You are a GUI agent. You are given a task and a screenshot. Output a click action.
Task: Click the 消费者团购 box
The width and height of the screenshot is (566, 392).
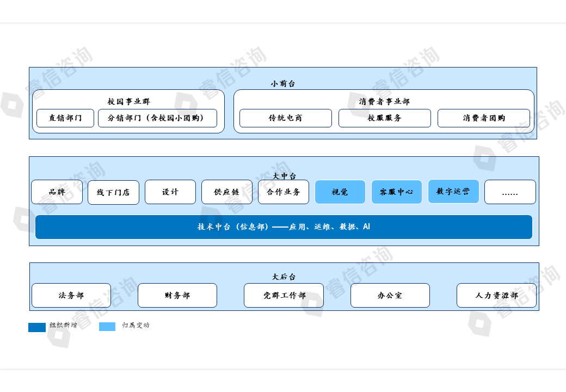(483, 118)
